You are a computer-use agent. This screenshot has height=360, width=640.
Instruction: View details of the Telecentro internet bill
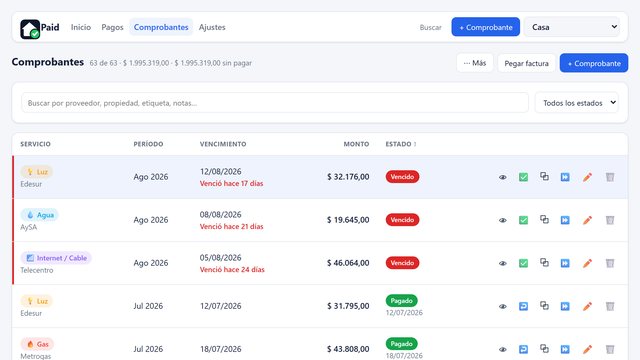pos(502,263)
